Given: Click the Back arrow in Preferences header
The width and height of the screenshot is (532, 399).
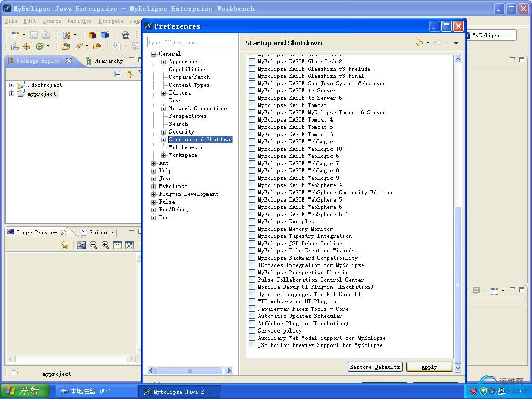Looking at the screenshot, I should 419,43.
